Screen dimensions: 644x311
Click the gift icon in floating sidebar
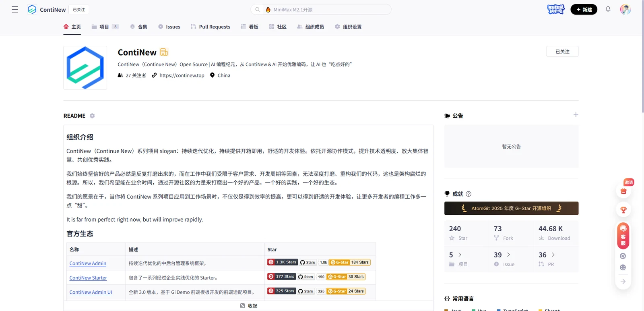[623, 191]
